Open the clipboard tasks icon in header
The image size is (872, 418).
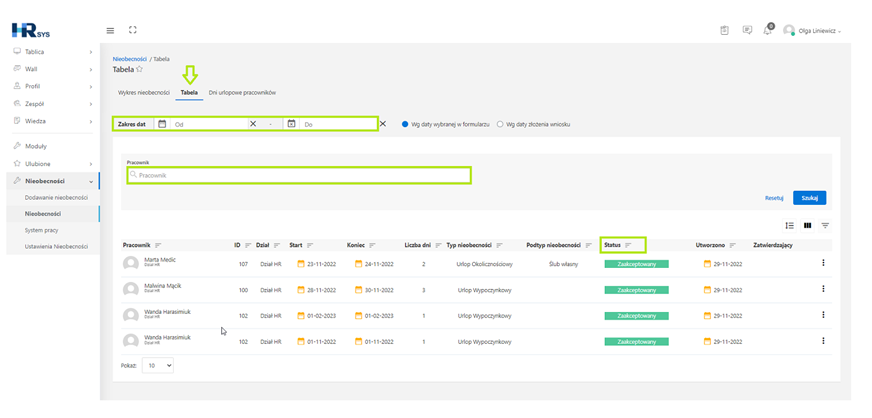[724, 31]
